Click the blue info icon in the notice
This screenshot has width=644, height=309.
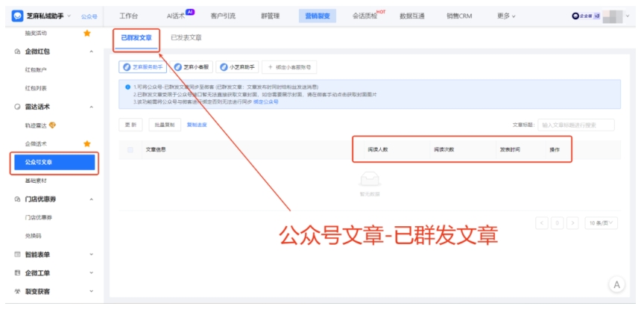pyautogui.click(x=127, y=87)
